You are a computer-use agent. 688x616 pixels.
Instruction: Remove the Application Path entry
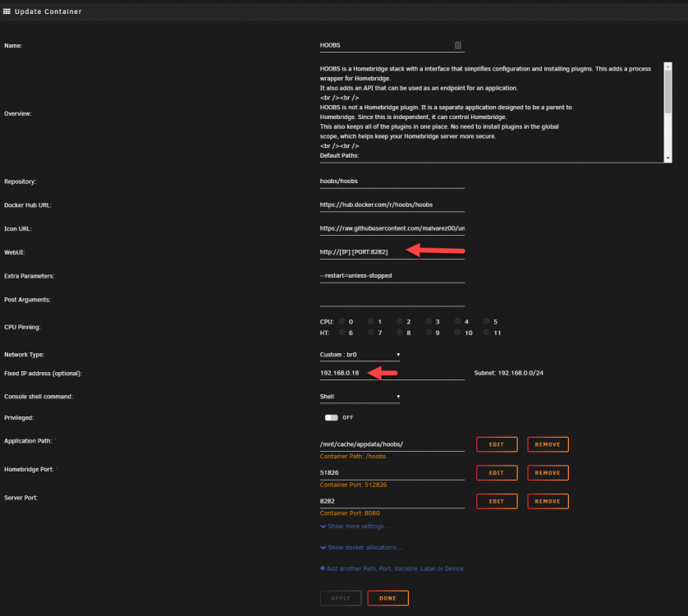point(548,444)
